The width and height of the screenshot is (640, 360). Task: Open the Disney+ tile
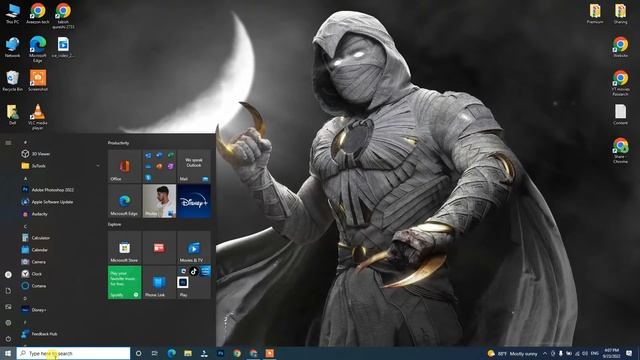coord(194,201)
